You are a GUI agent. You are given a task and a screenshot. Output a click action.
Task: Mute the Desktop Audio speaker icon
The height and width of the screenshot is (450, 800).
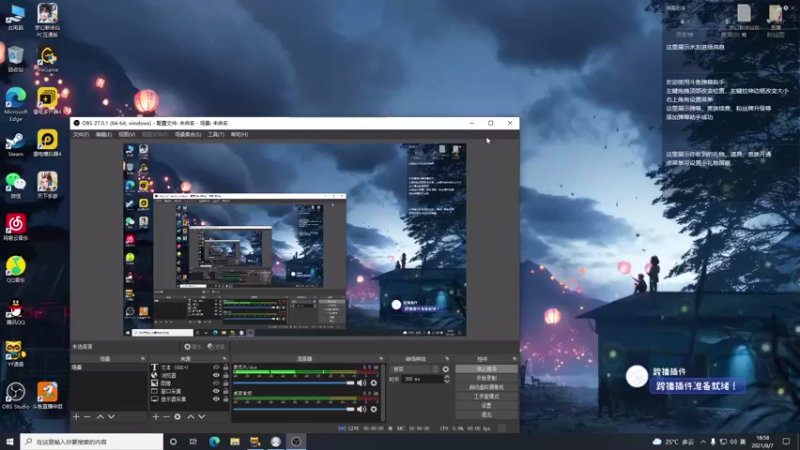(362, 409)
